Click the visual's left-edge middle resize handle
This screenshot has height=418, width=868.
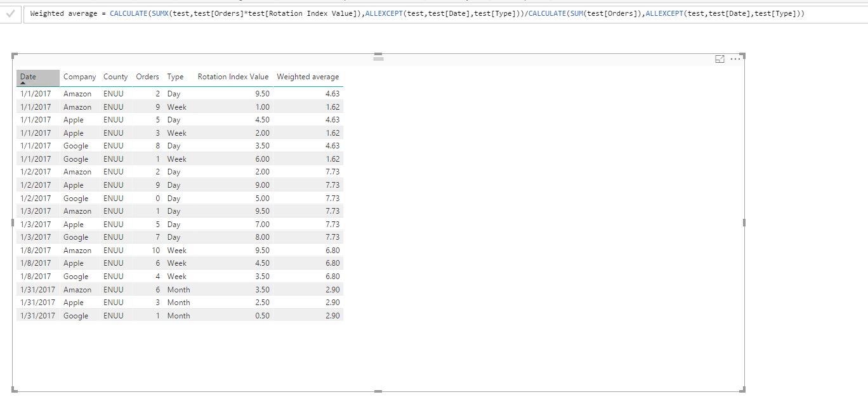[13, 223]
